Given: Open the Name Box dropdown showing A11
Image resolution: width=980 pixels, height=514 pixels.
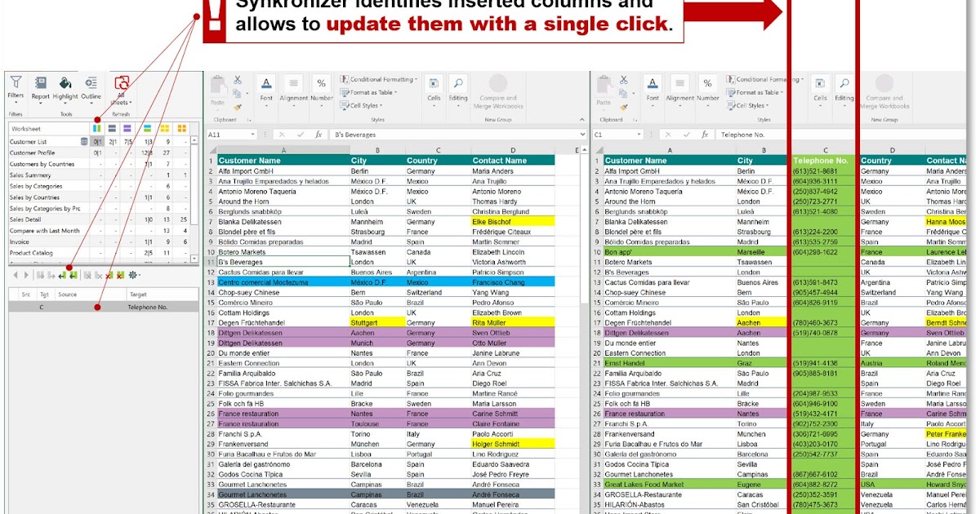Looking at the screenshot, I should [x=253, y=135].
